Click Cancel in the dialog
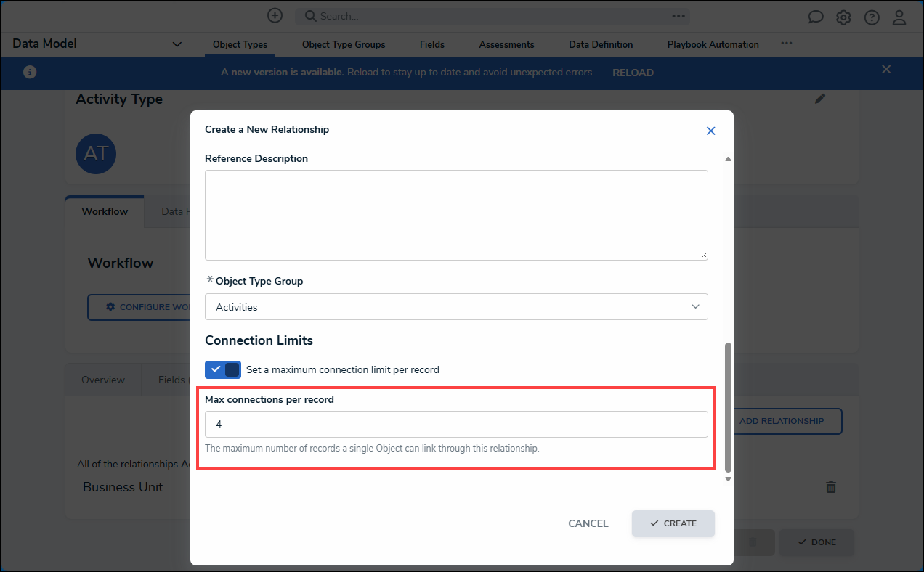The height and width of the screenshot is (572, 924). (588, 523)
